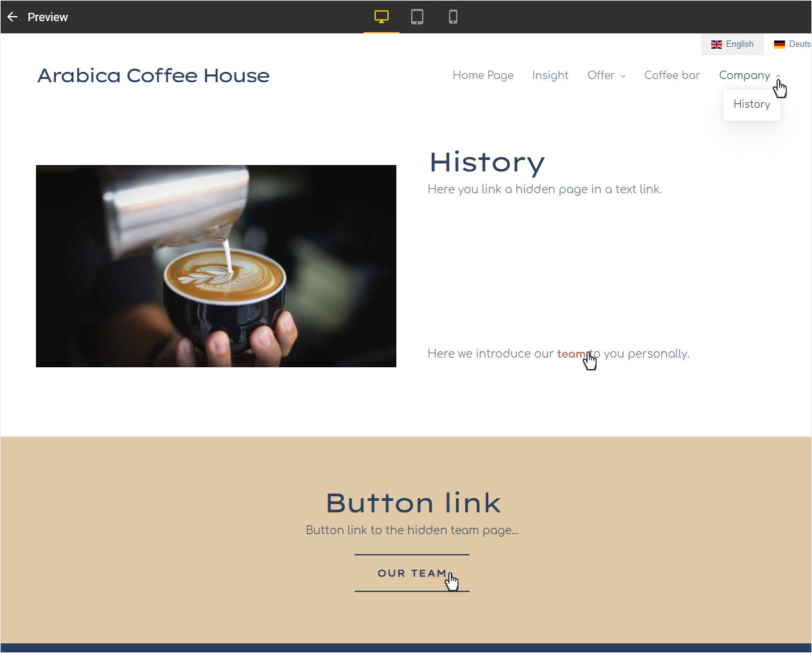The width and height of the screenshot is (812, 653).
Task: Click the back arrow next to Preview
Action: 12,17
